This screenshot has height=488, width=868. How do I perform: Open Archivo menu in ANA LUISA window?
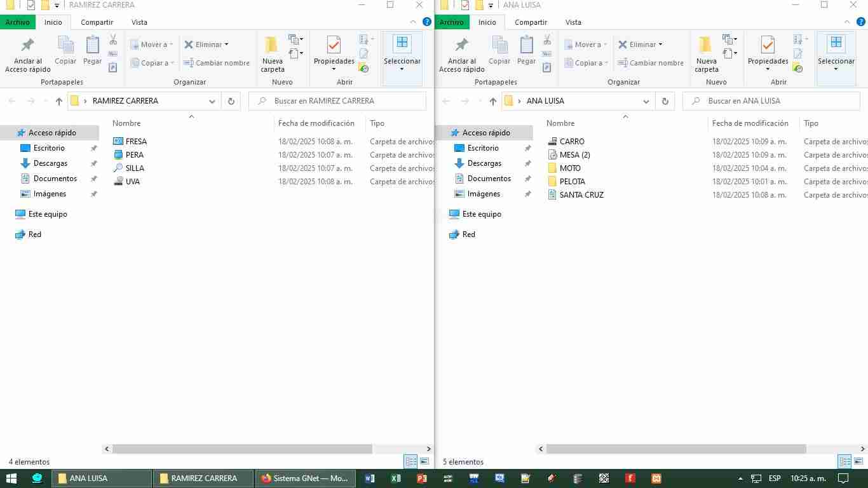coord(452,22)
